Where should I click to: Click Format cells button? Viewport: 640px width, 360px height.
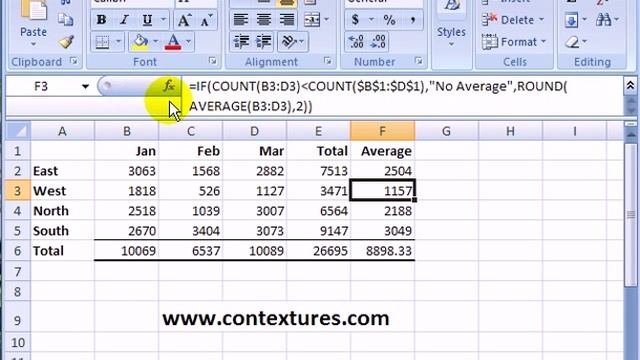(514, 42)
